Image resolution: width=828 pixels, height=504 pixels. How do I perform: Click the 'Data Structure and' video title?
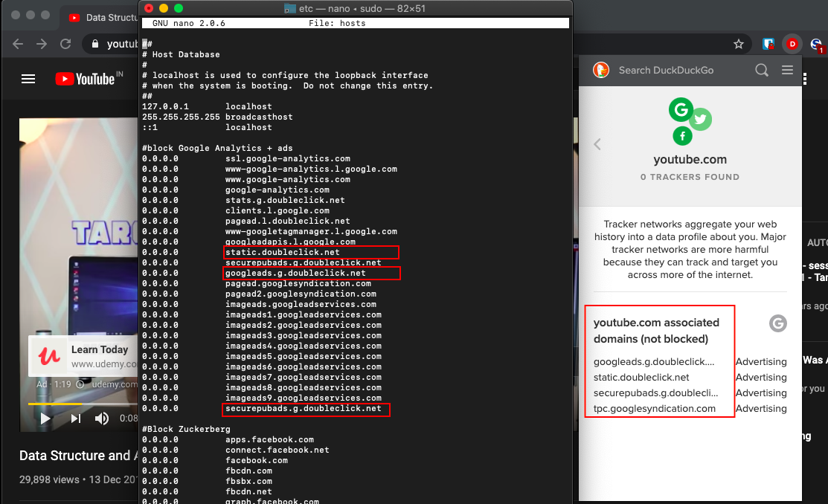pos(74,456)
